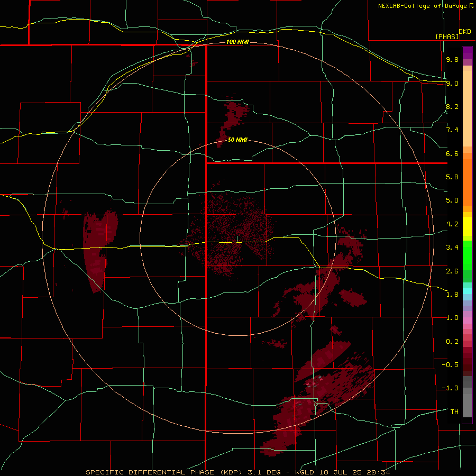This screenshot has width=476, height=476.
Task: Click the 5.0 color scale value
Action: 452,200
